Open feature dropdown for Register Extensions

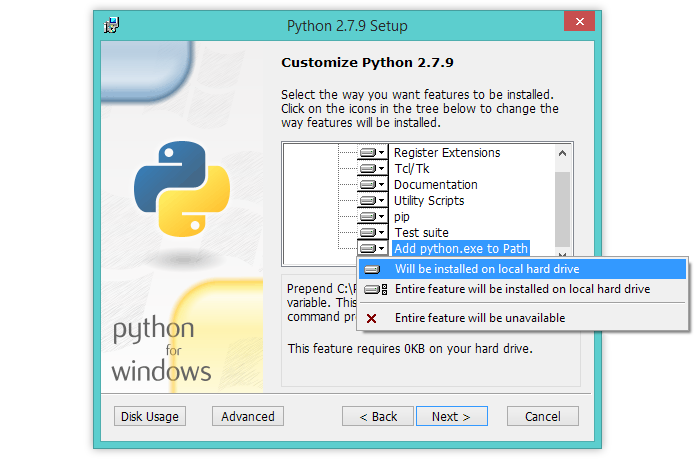tap(372, 153)
